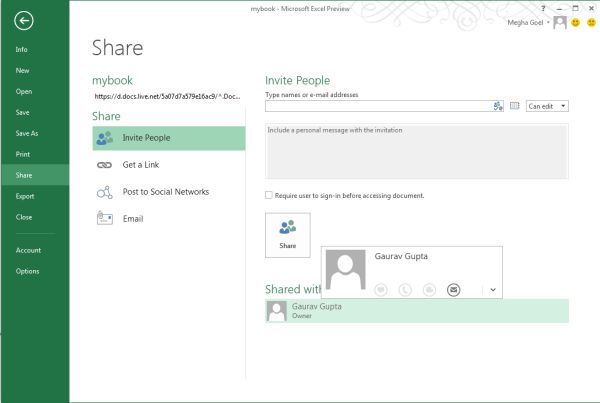Click the large Share button
The image size is (600, 403).
coord(288,235)
